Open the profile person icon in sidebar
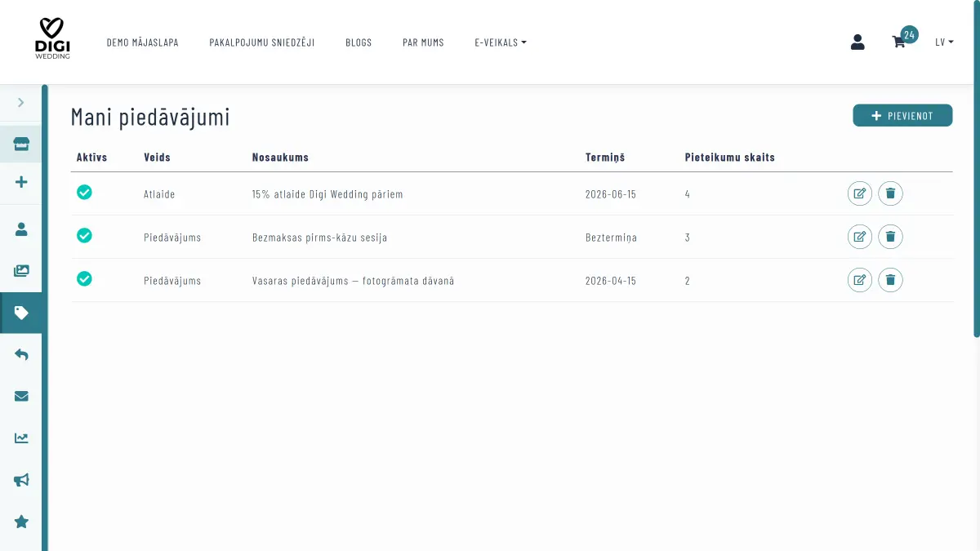The image size is (980, 551). pos(21,229)
